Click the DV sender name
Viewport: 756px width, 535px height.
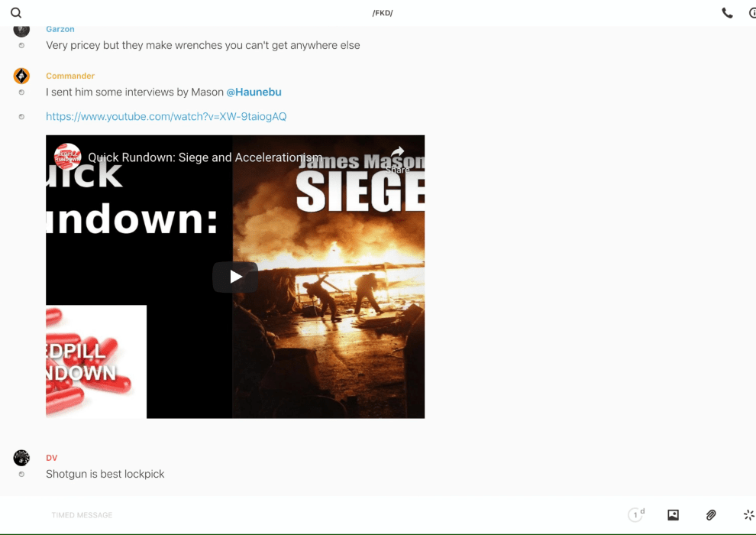click(51, 458)
